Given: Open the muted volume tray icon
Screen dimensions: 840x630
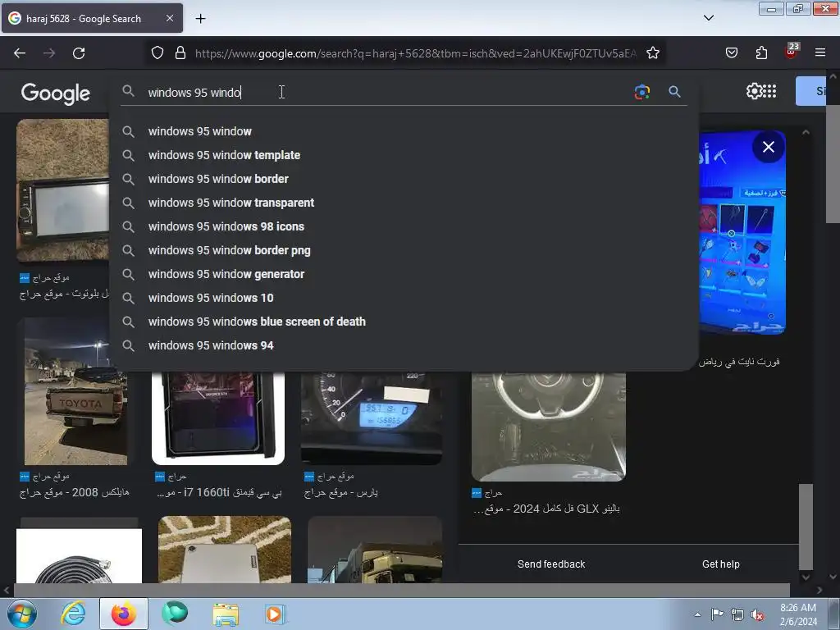Looking at the screenshot, I should [757, 615].
